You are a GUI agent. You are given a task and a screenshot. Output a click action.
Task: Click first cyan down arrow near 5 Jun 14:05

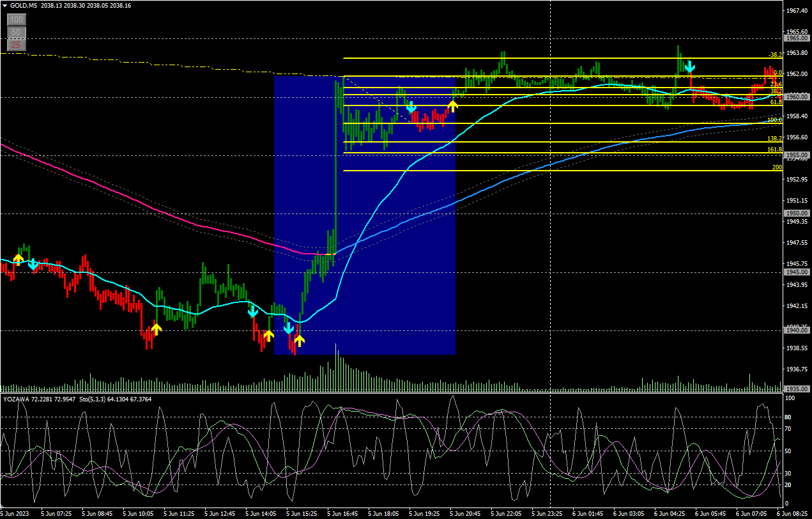coord(252,311)
